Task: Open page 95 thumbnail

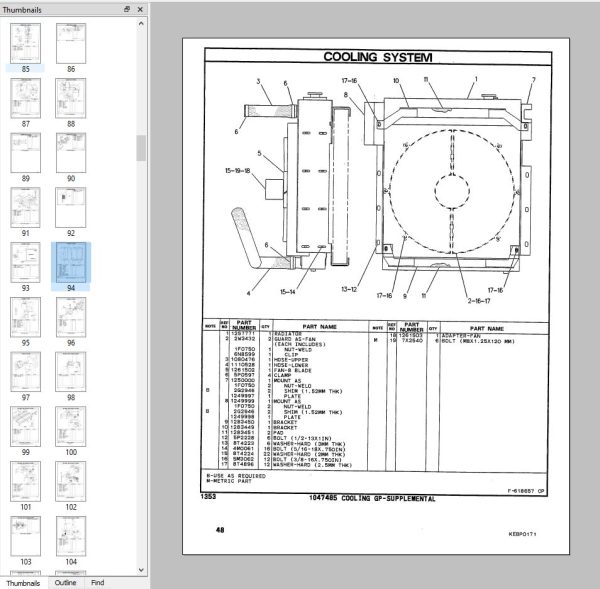Action: click(x=25, y=317)
